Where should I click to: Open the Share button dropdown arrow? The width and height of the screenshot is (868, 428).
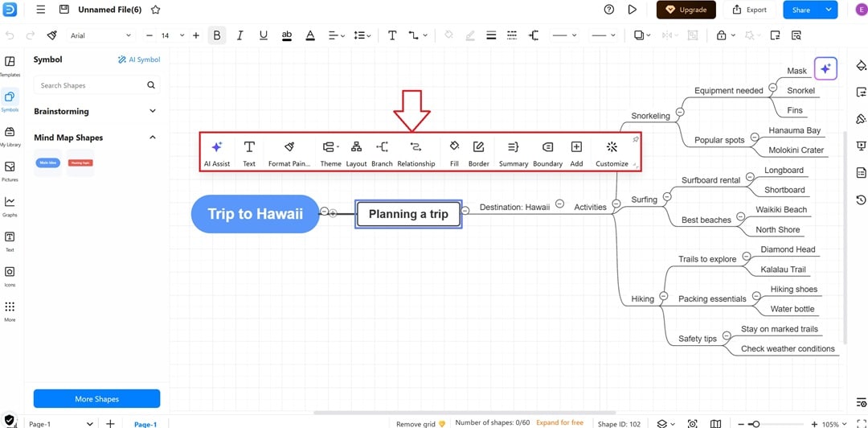pyautogui.click(x=828, y=10)
